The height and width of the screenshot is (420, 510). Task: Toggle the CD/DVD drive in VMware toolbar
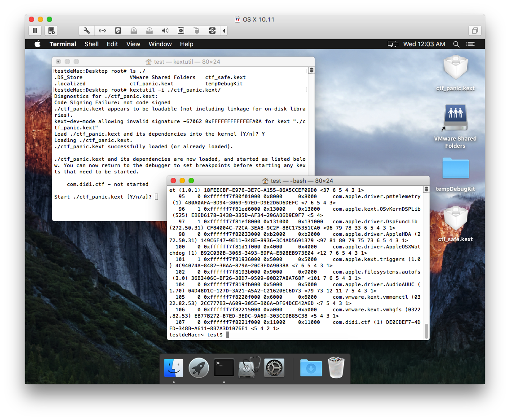coord(134,30)
